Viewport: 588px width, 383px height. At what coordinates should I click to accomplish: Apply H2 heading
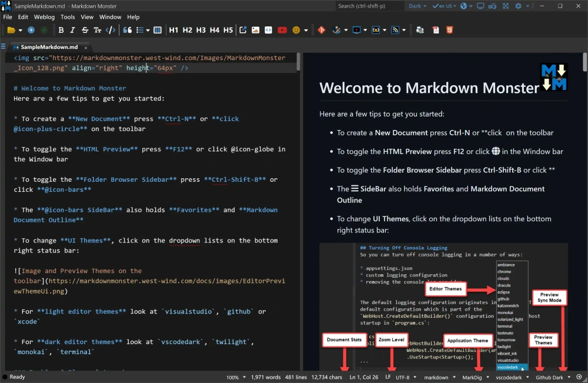(x=187, y=30)
